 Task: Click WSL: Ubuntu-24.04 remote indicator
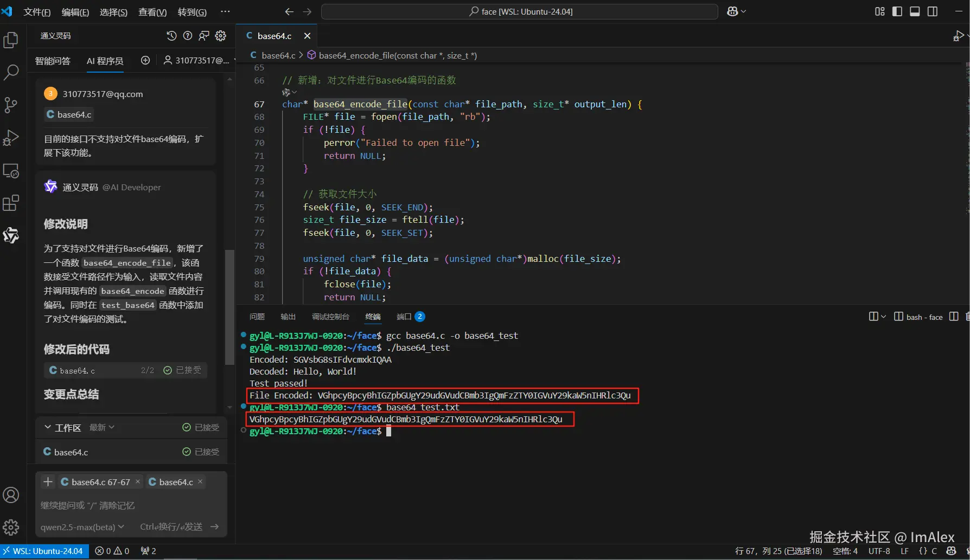coord(44,551)
